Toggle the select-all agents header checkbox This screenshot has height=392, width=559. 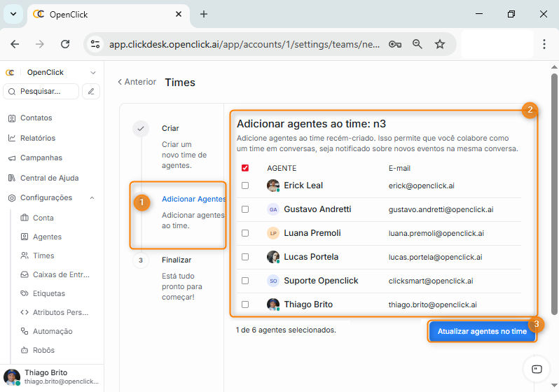click(x=244, y=168)
